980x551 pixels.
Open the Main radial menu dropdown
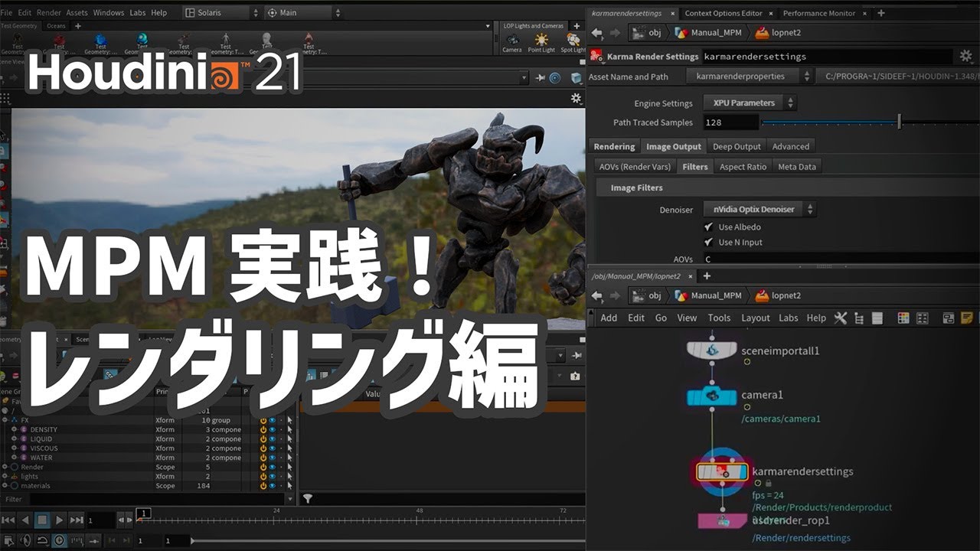[x=303, y=13]
